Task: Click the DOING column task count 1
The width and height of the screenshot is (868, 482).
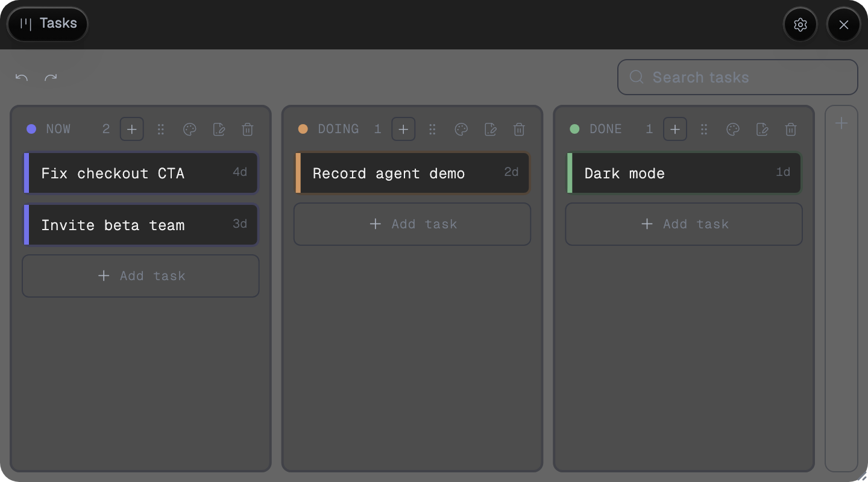Action: coord(378,129)
